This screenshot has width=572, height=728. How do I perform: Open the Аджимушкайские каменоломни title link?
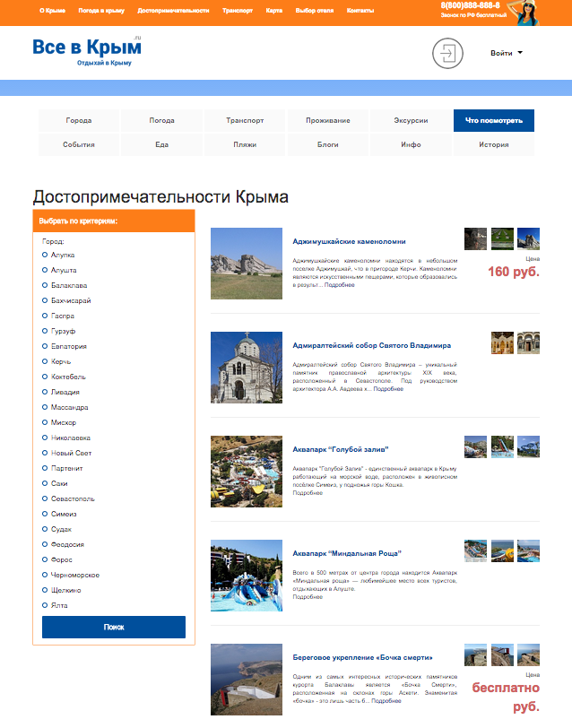349,241
